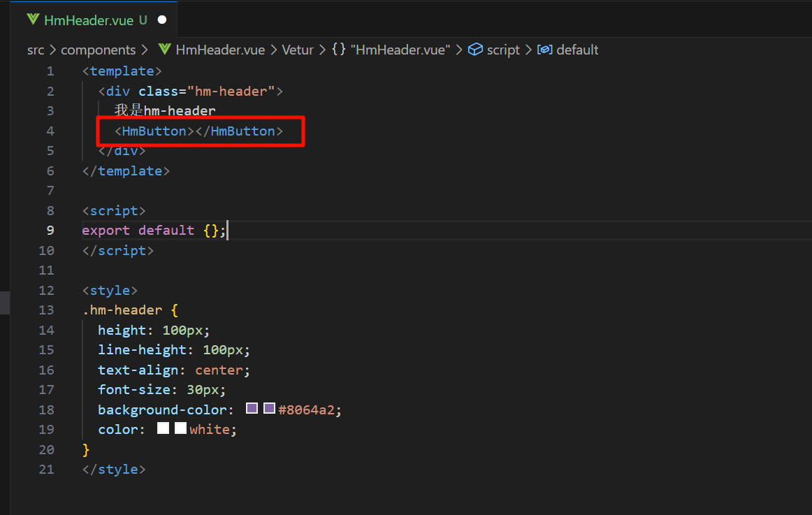812x515 pixels.
Task: Click the symbol icon beside default breadcrumb
Action: point(544,49)
